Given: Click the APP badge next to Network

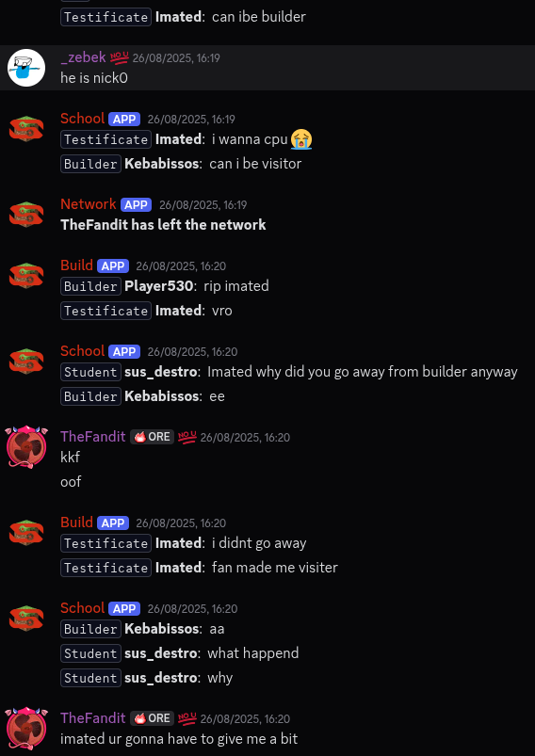Looking at the screenshot, I should click(136, 205).
